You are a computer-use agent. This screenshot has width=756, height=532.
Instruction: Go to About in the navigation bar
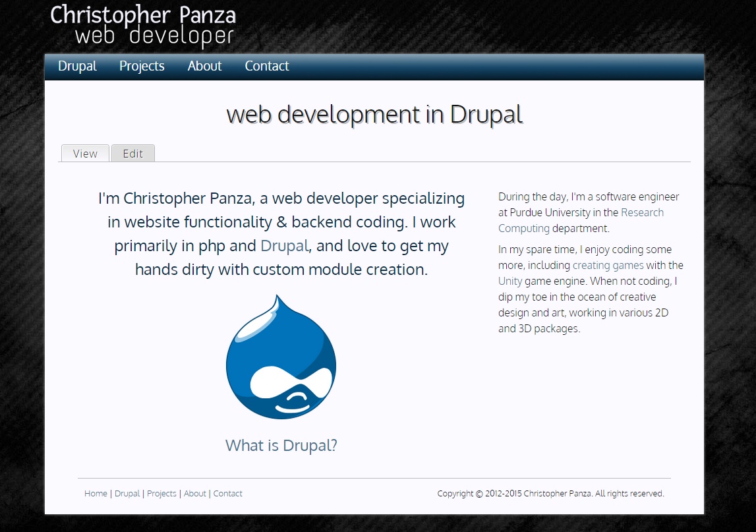click(204, 66)
